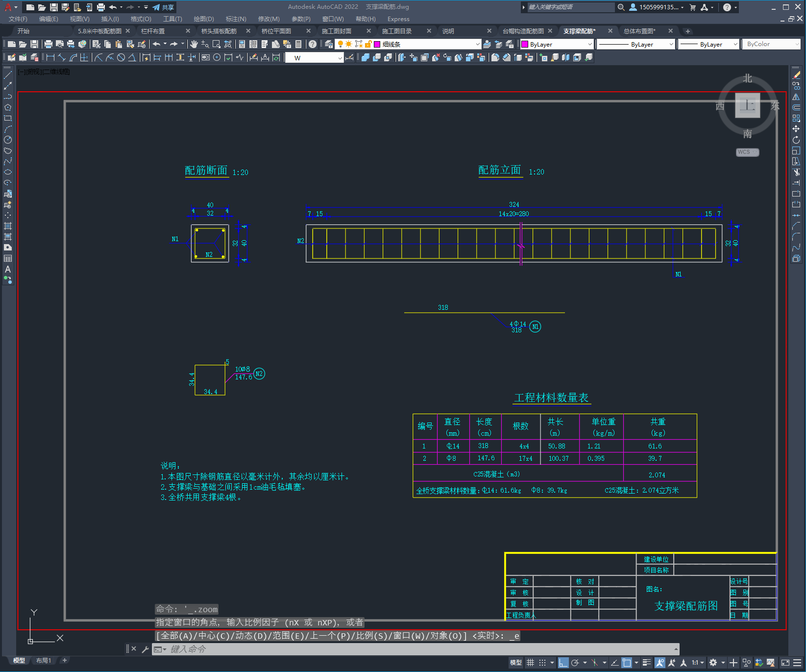This screenshot has width=806, height=672.
Task: Toggle Clean Screen in the status bar
Action: point(785,663)
